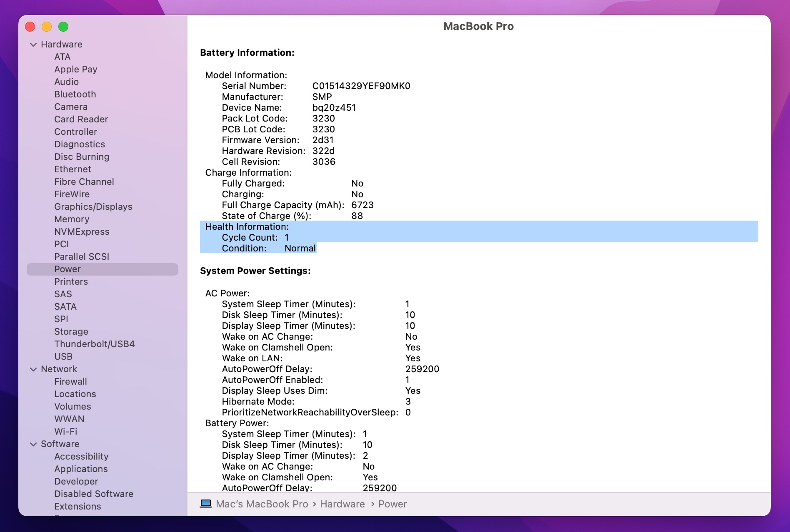The height and width of the screenshot is (532, 790).
Task: Collapse the Software section chevron
Action: [x=33, y=444]
